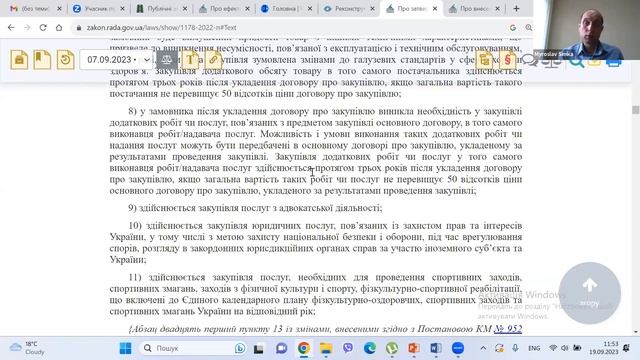Screen dimensions: 640x360
Task: Click the round scroll-to-top arrow button
Action: click(589, 293)
